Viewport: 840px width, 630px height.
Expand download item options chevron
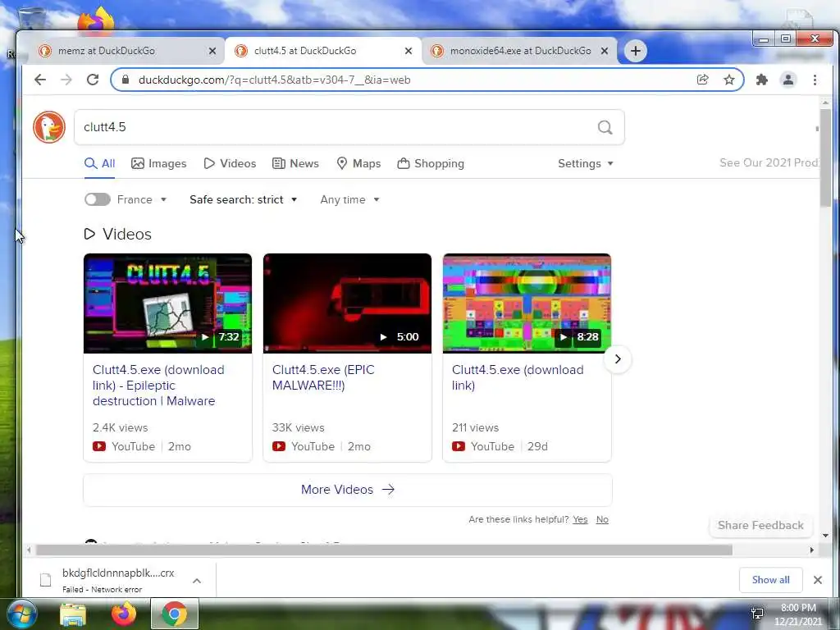click(x=197, y=581)
